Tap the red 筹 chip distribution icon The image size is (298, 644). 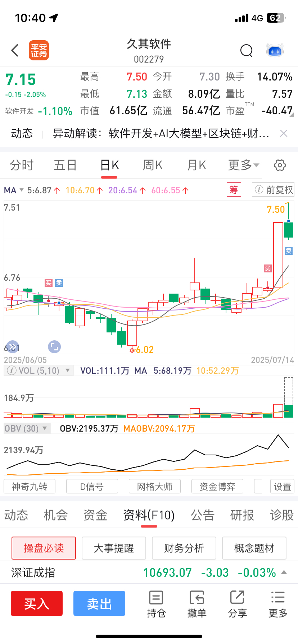tap(234, 189)
